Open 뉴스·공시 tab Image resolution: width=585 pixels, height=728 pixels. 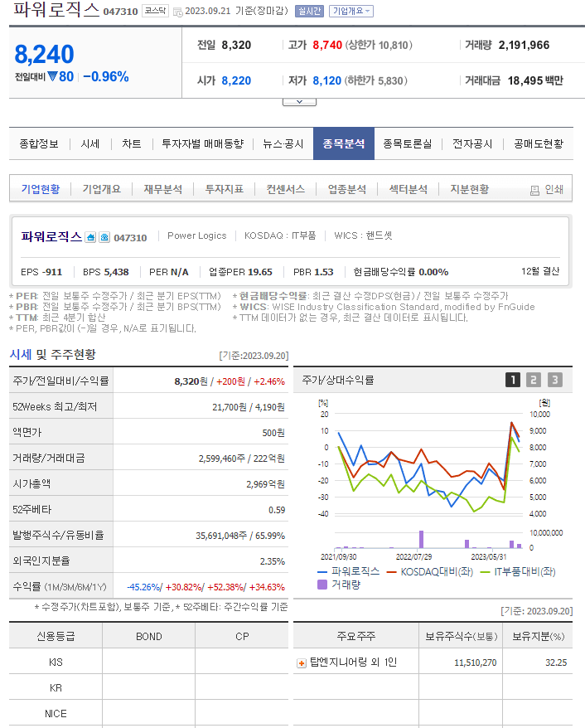283,144
